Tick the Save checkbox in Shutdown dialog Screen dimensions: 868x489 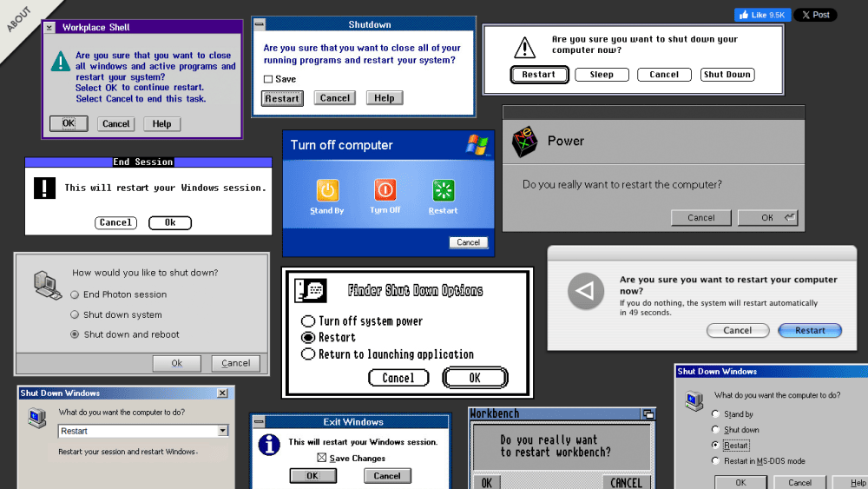click(268, 79)
